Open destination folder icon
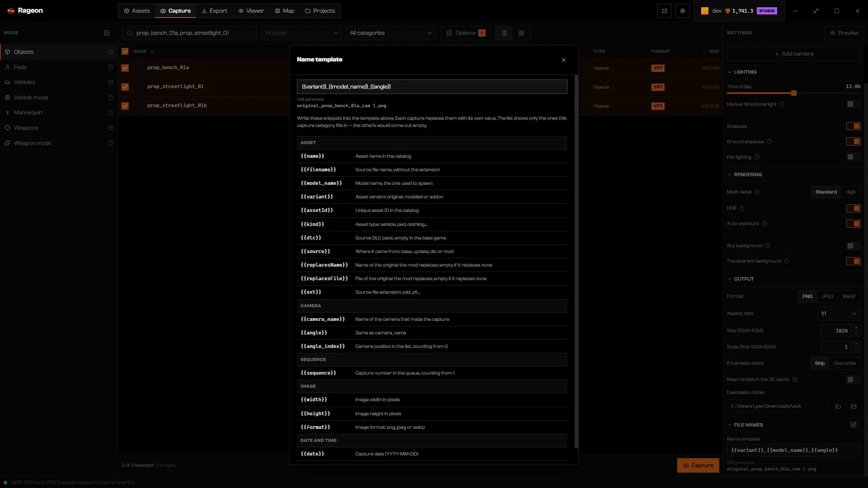Viewport: 868px width, 488px height. pos(854,406)
